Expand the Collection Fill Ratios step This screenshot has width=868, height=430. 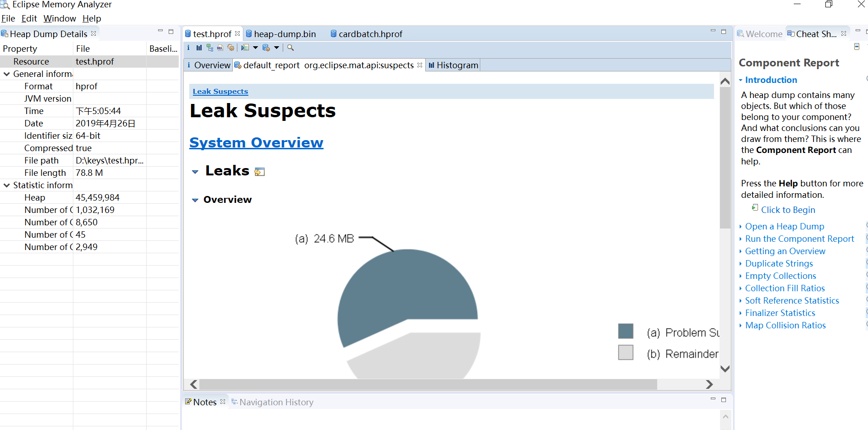(741, 288)
